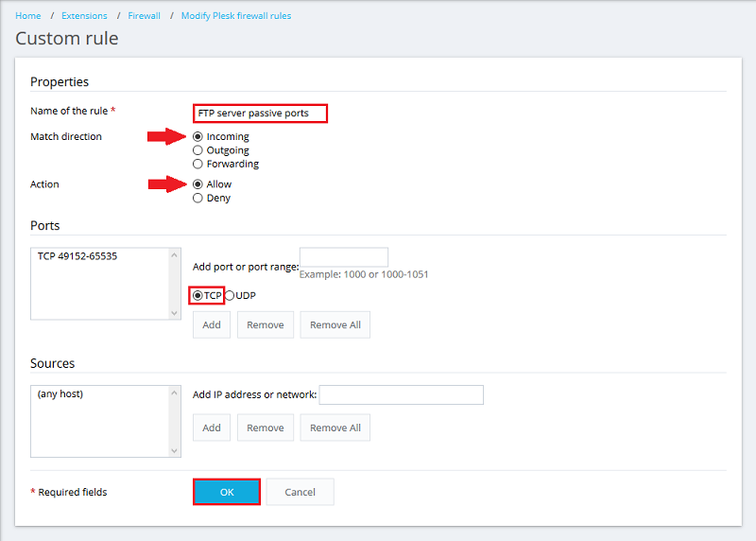
Task: Click down arrow of sources list scrollbar
Action: (175, 451)
